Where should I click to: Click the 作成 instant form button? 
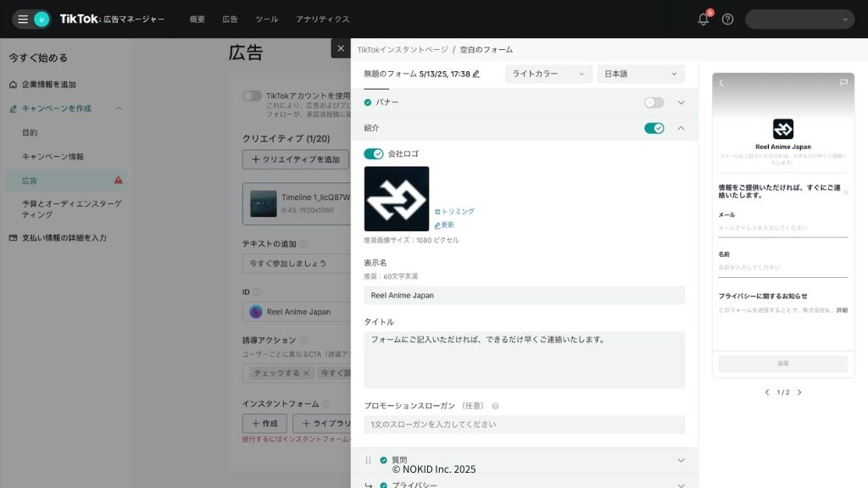click(264, 424)
